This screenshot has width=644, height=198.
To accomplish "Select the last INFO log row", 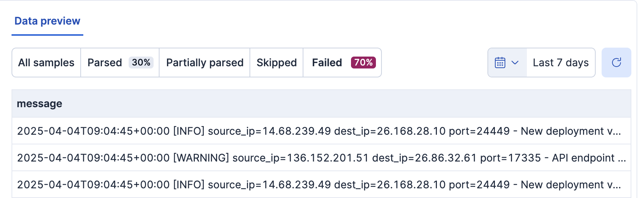I will [x=319, y=185].
